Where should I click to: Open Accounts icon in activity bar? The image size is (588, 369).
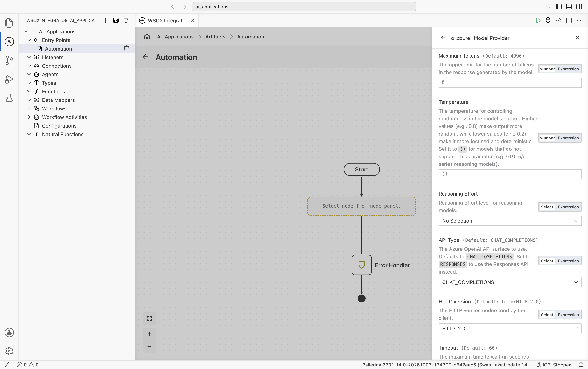tap(9, 332)
